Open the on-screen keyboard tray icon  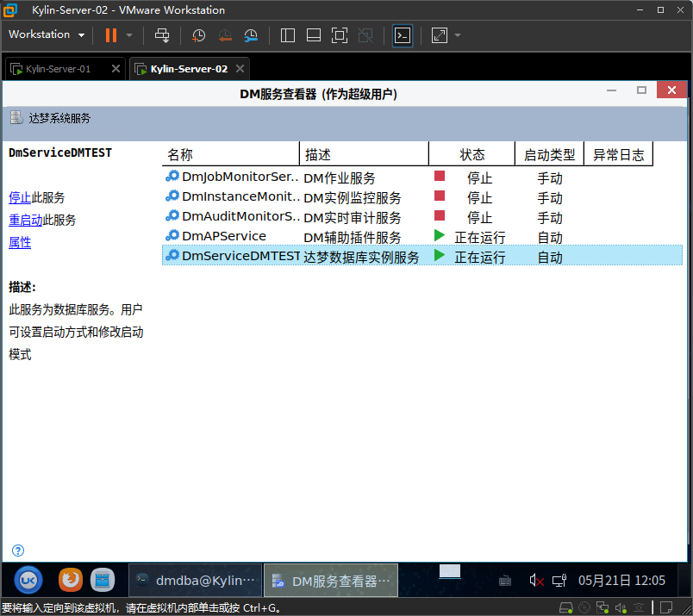point(505,581)
